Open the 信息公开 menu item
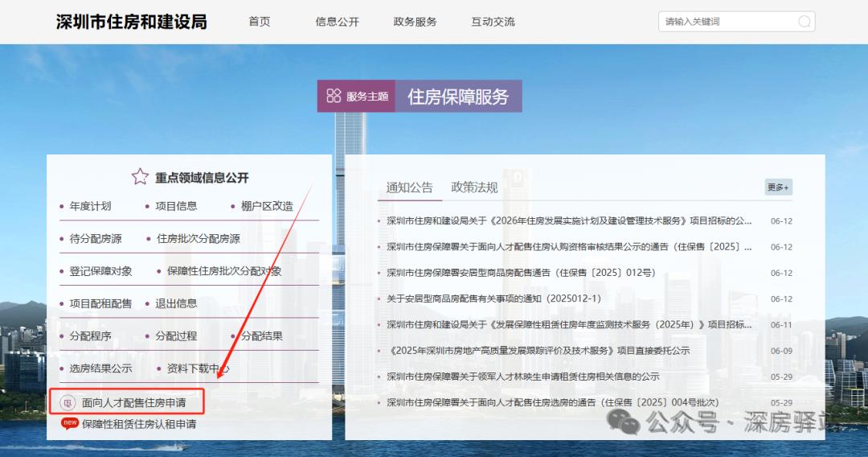This screenshot has width=868, height=457. (337, 22)
